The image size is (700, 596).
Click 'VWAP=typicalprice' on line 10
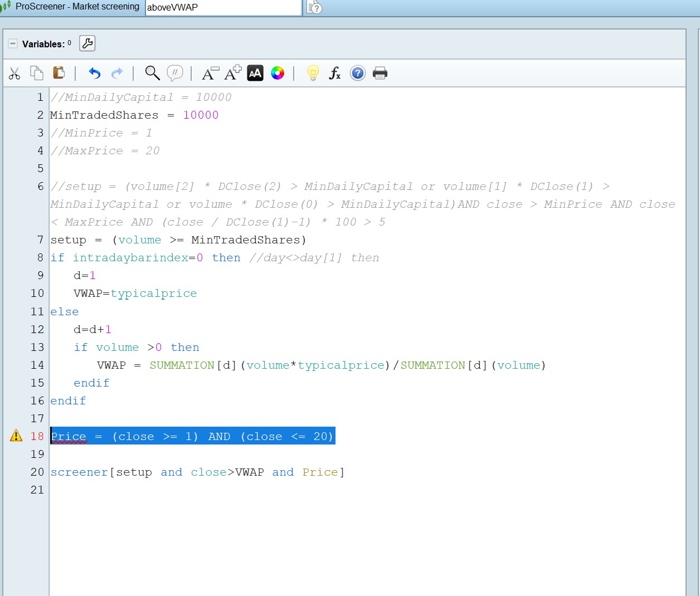(x=135, y=294)
